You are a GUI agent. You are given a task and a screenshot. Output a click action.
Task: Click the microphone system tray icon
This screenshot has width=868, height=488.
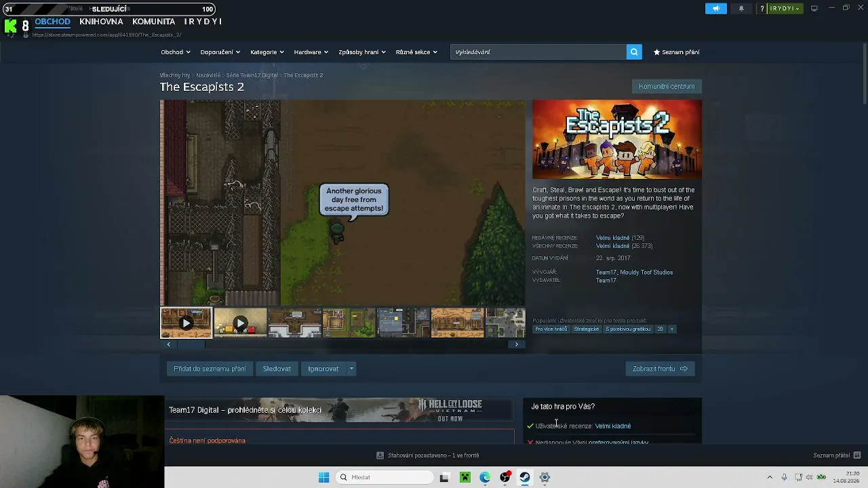784,477
